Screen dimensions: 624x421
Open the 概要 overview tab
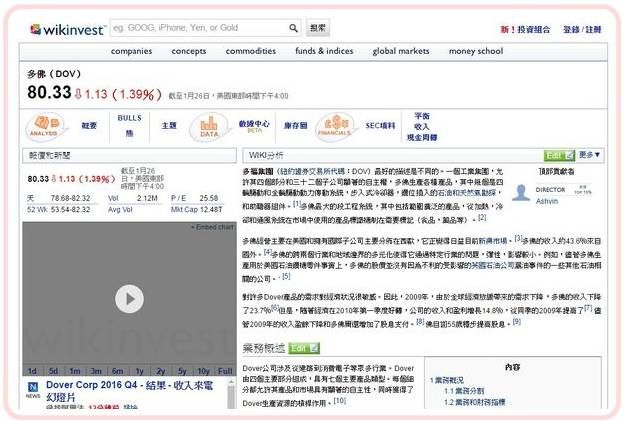(x=89, y=126)
